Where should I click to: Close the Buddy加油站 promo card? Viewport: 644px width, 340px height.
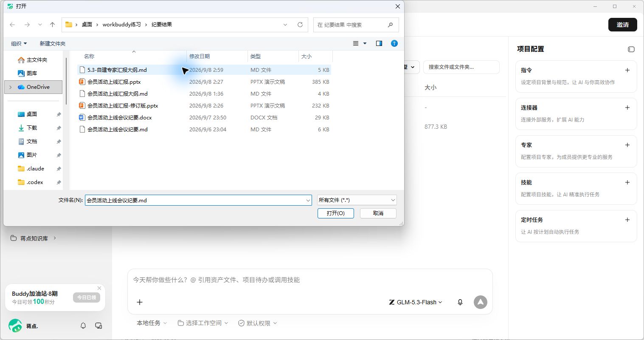click(x=99, y=288)
